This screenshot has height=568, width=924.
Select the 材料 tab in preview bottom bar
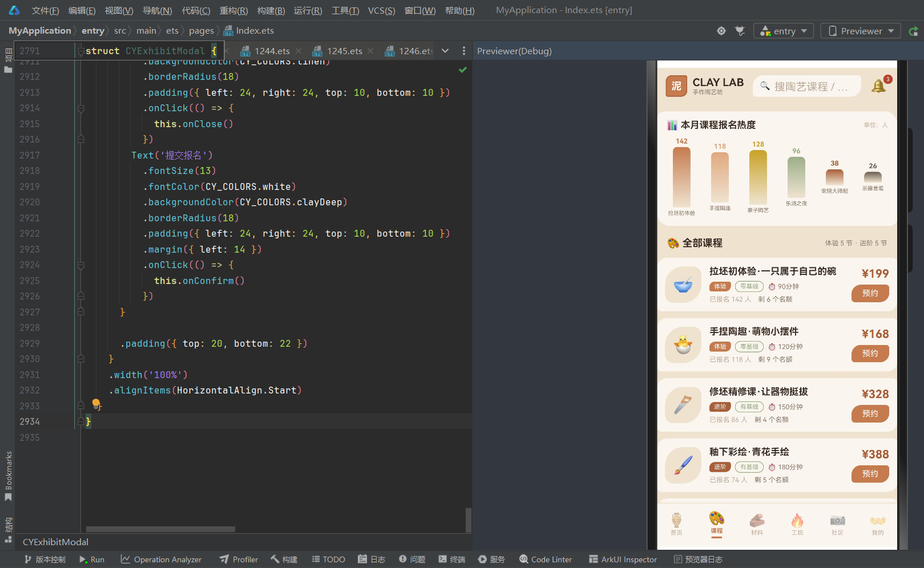[757, 524]
